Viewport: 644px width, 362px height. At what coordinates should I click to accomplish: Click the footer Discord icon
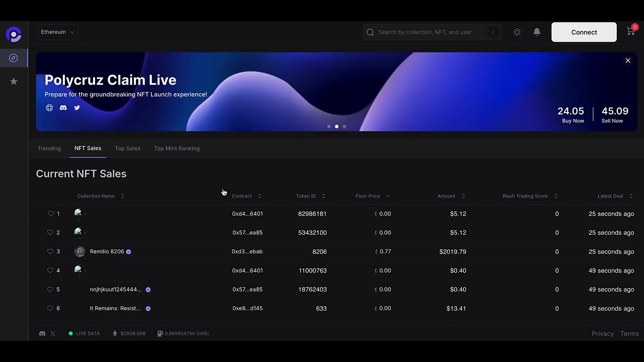tap(42, 333)
